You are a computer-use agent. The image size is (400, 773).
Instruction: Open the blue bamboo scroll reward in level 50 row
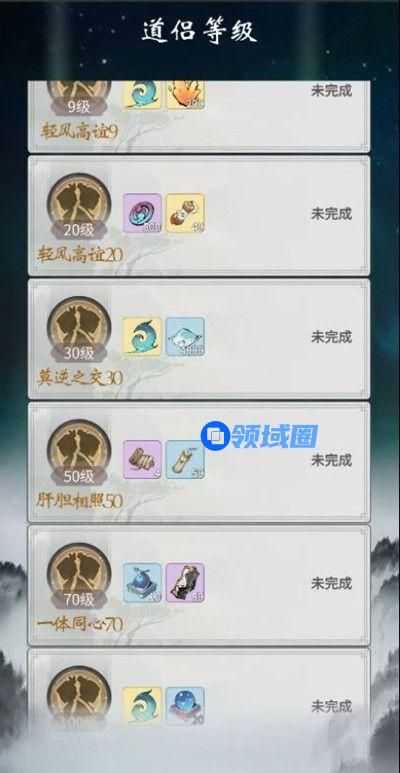tap(185, 459)
